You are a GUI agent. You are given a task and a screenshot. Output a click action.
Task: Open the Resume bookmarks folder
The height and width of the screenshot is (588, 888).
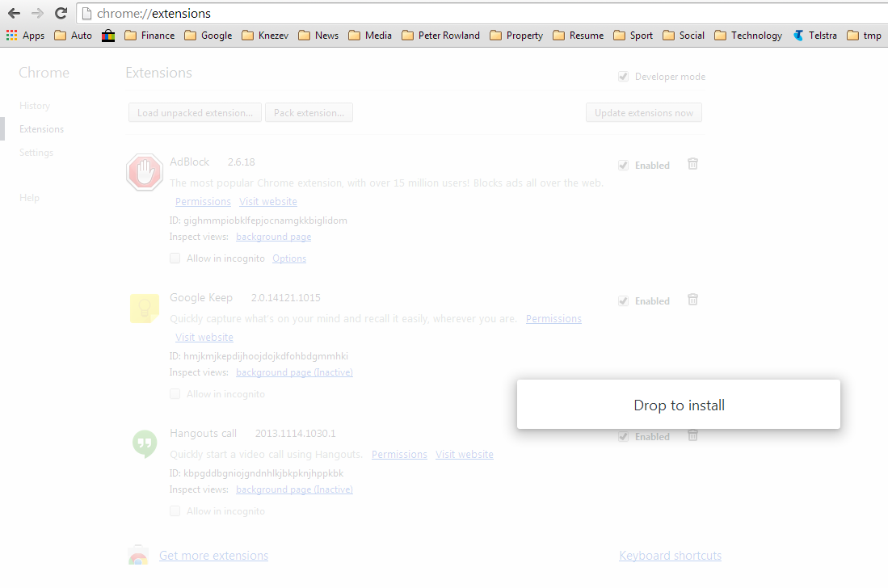(579, 35)
